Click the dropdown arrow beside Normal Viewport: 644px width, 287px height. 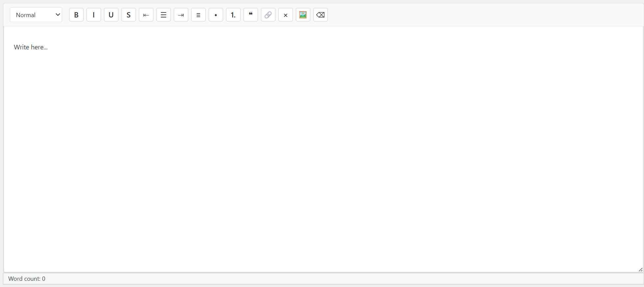point(58,15)
